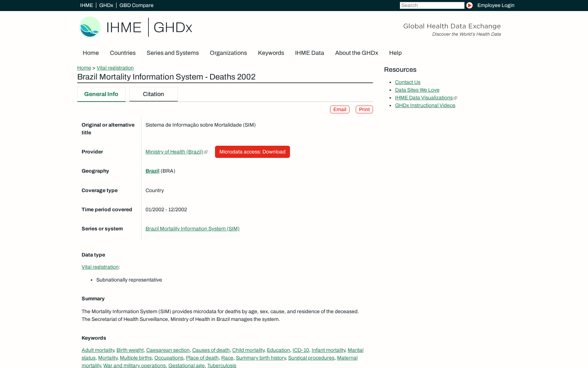588x368 pixels.
Task: Click the Birth weight keyword
Action: (130, 350)
